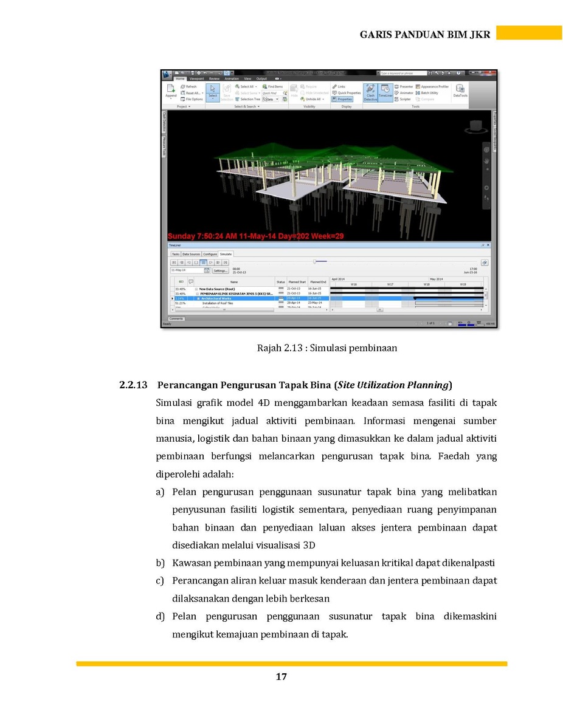This screenshot has width=563, height=728.
Task: Click the rewind-to-start playback button
Action: pos(174,263)
